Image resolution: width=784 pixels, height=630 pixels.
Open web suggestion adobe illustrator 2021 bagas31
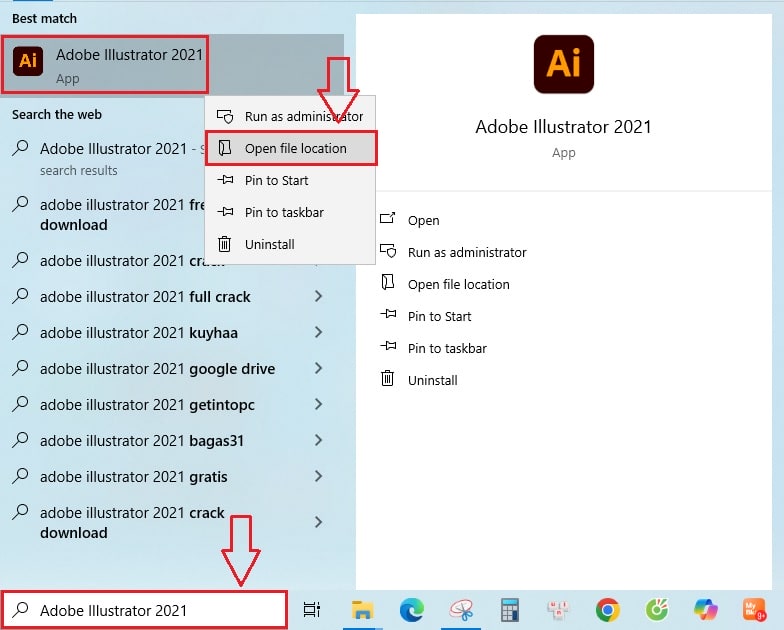click(x=142, y=441)
